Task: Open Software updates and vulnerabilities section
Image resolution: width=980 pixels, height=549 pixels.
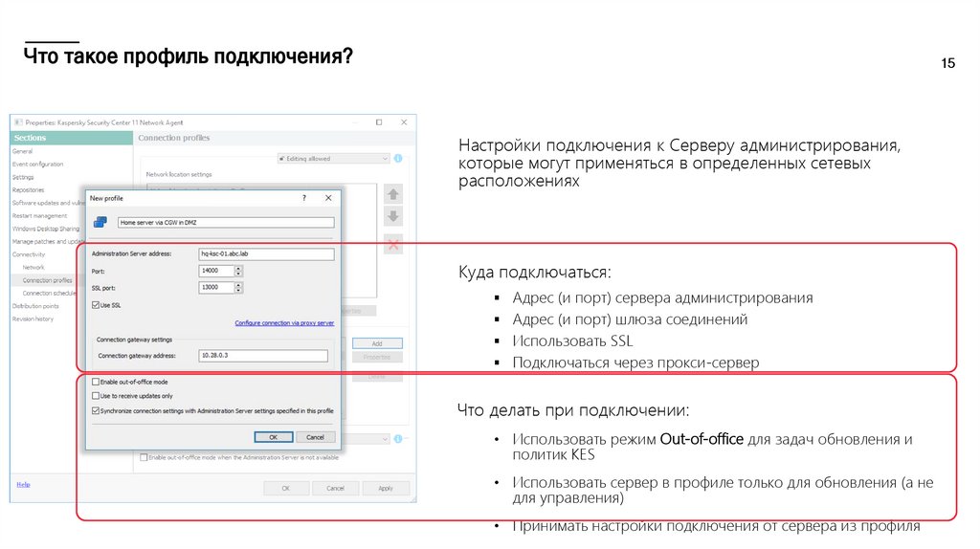Action: (48, 203)
